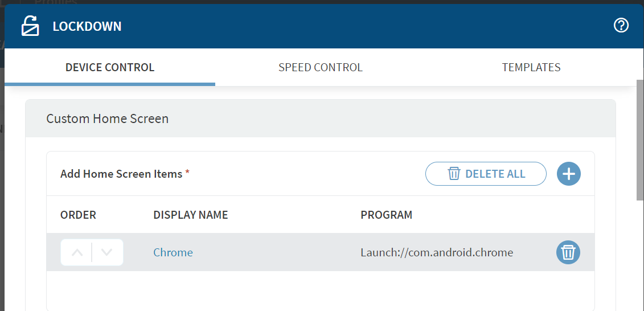Move Chrome down with the down arrow
Screen dimensions: 644x311
tap(107, 252)
